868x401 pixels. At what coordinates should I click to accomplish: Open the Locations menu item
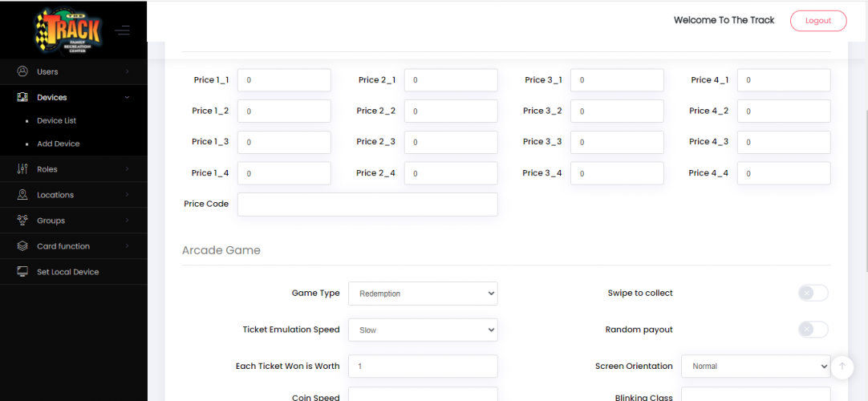[x=74, y=195]
